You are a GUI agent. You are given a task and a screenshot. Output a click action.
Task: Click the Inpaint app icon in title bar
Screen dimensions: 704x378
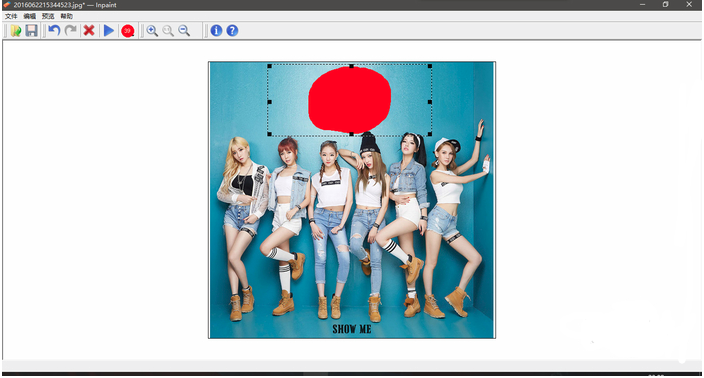7,5
